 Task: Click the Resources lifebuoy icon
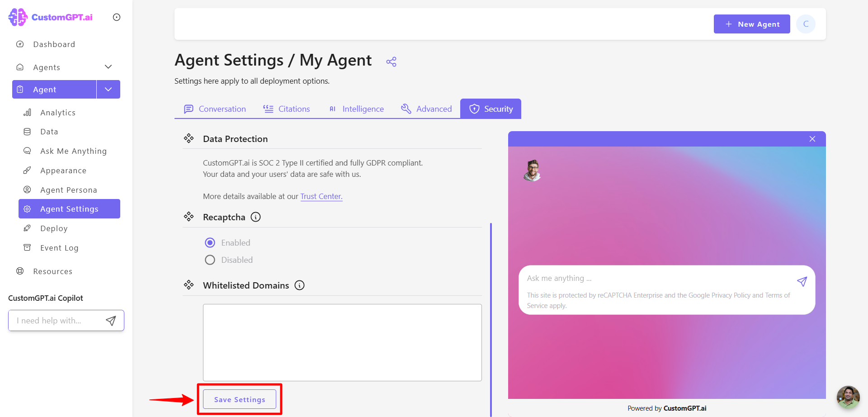tap(20, 271)
